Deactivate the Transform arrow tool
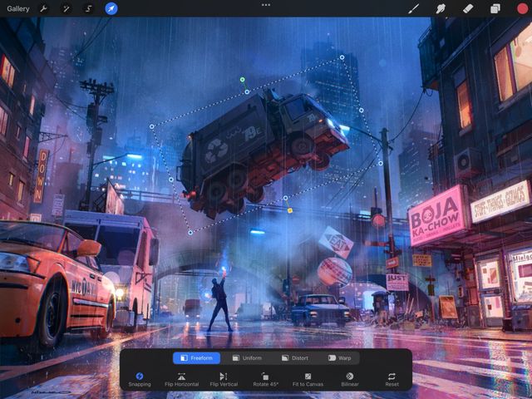Image resolution: width=532 pixels, height=399 pixels. coord(111,9)
